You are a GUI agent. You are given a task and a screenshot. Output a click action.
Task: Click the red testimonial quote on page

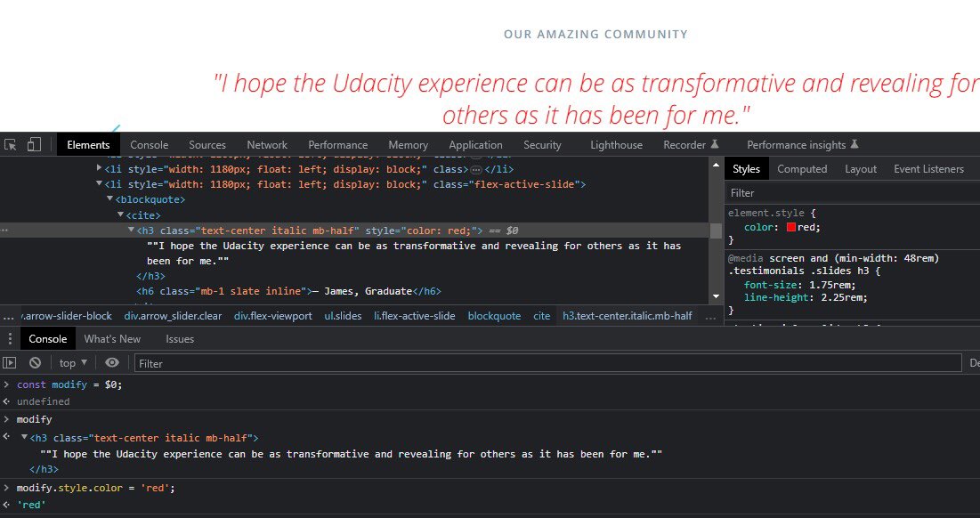click(x=595, y=99)
